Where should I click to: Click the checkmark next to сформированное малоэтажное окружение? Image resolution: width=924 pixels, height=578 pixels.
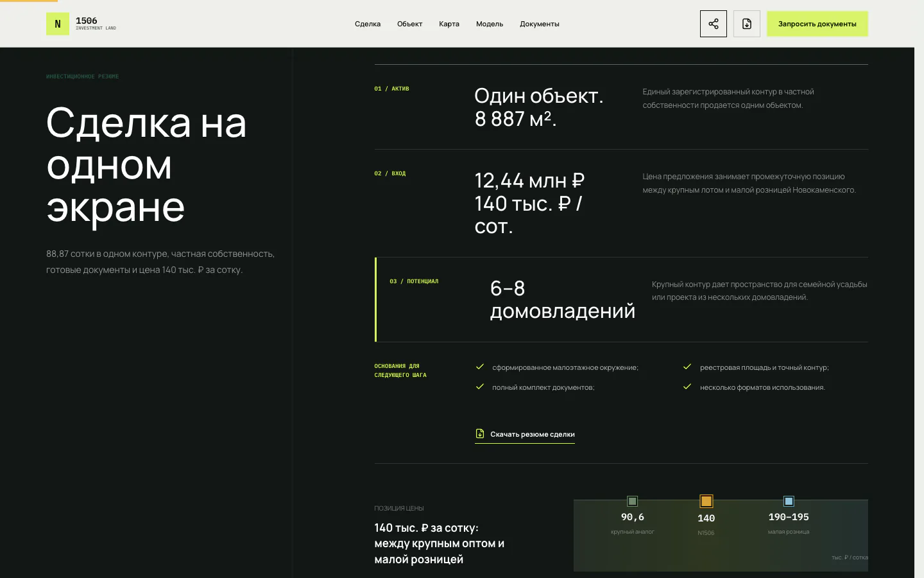click(x=480, y=367)
